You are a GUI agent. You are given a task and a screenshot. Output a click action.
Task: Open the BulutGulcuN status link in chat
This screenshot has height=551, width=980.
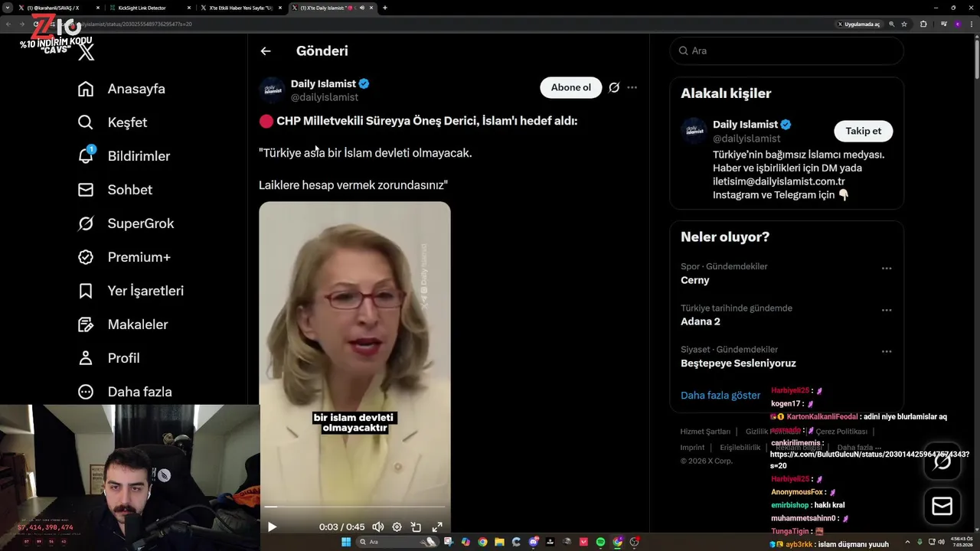coord(870,459)
